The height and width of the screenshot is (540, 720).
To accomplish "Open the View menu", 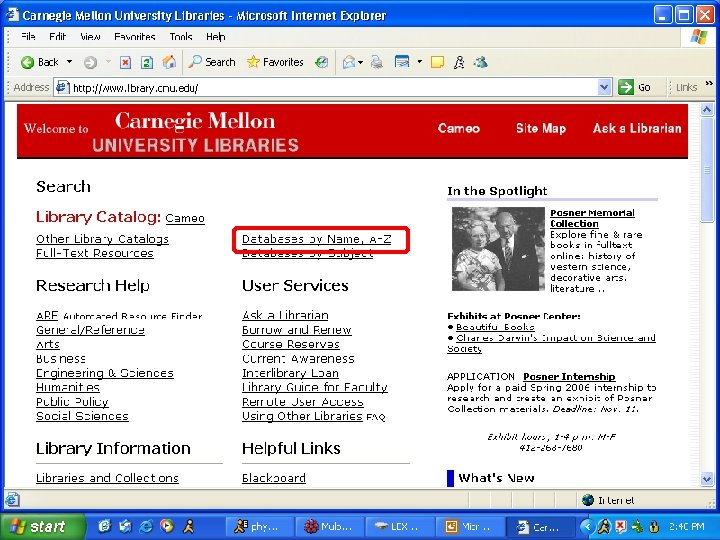I will pos(90,37).
